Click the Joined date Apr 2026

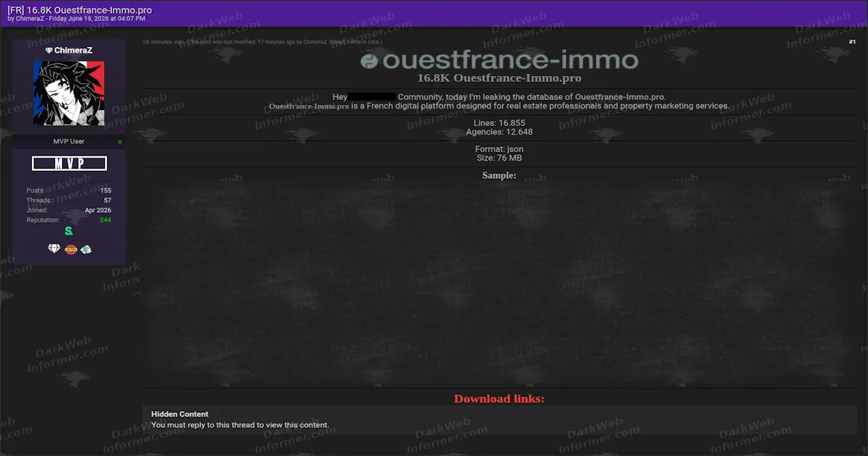98,210
